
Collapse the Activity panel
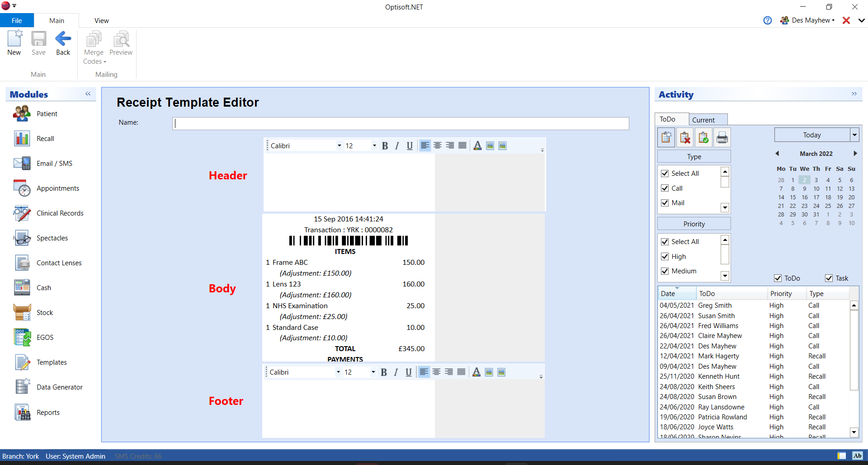tap(854, 94)
